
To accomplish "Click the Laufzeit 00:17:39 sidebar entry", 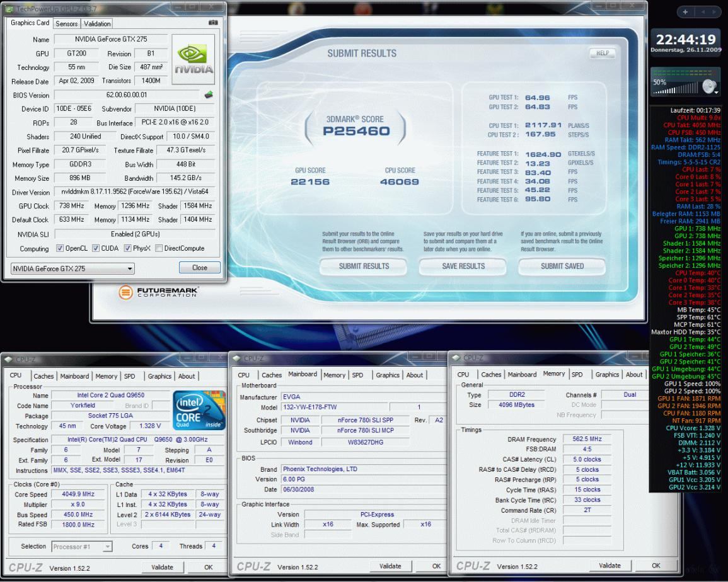I will (x=695, y=110).
